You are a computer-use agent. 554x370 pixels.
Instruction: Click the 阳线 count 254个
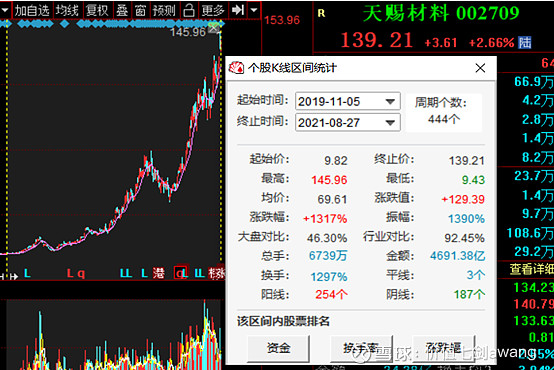coord(331,294)
